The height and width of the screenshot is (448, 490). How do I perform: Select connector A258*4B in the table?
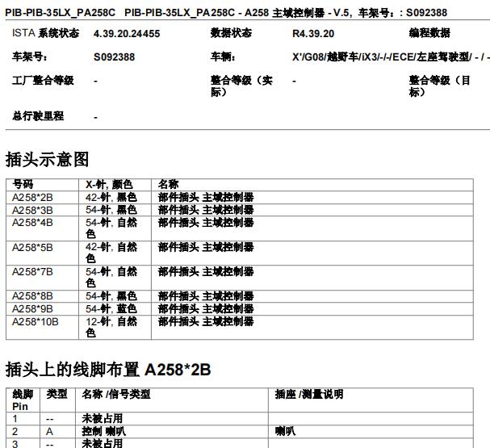[32, 223]
